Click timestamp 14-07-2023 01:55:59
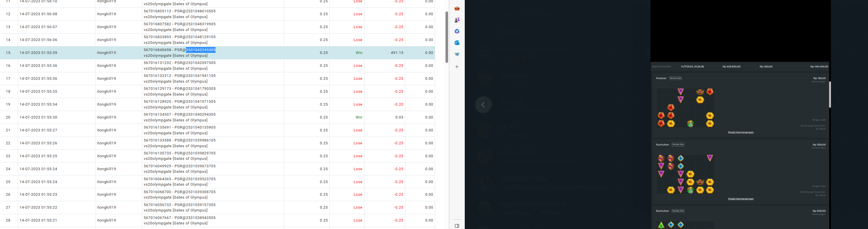 [39, 53]
